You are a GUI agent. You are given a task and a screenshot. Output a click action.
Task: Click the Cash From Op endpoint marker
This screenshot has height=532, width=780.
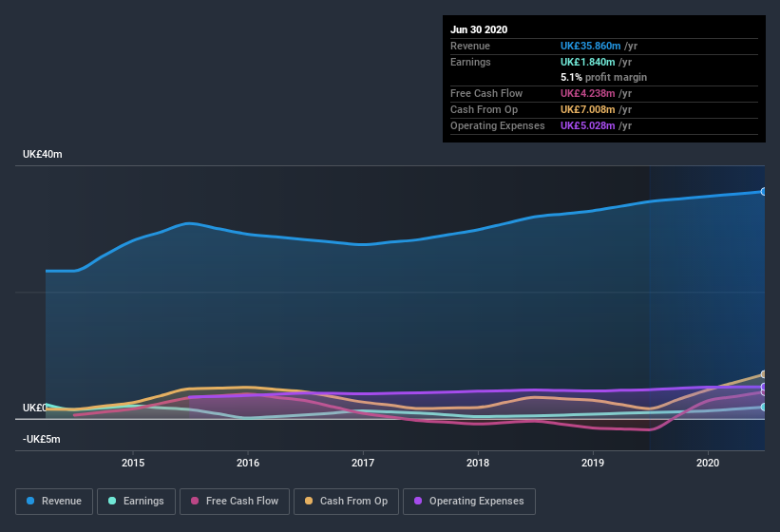(764, 374)
